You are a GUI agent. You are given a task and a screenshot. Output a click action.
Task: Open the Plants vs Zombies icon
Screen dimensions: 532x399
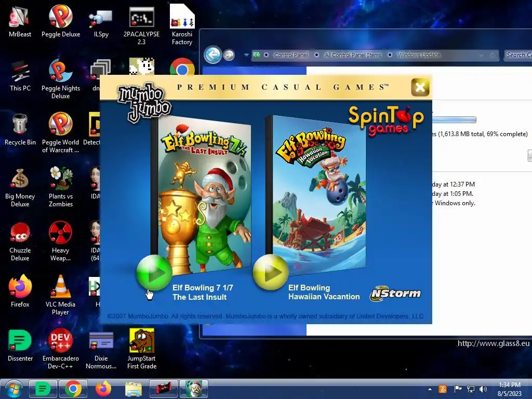click(61, 187)
